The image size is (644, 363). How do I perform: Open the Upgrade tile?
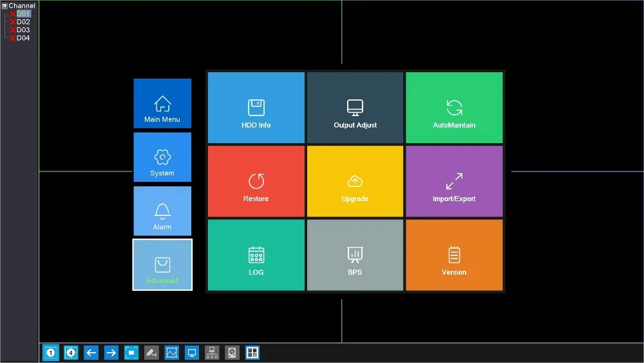coord(355,181)
